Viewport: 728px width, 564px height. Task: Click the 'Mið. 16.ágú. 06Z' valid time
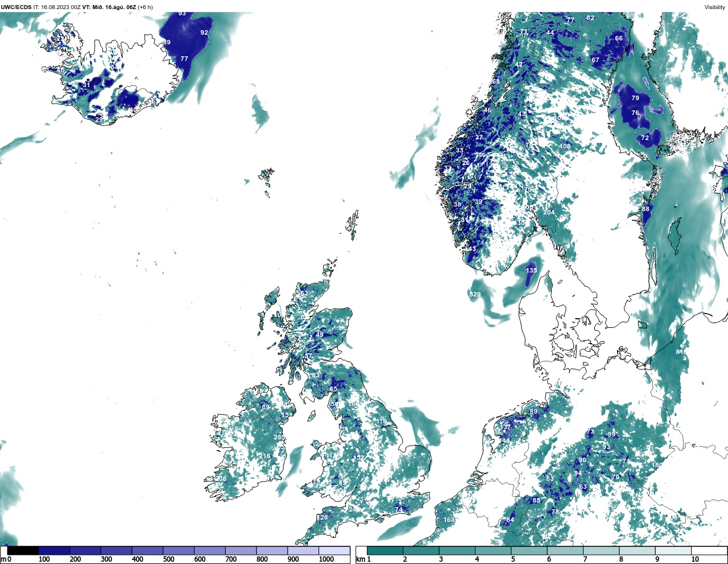pyautogui.click(x=113, y=7)
